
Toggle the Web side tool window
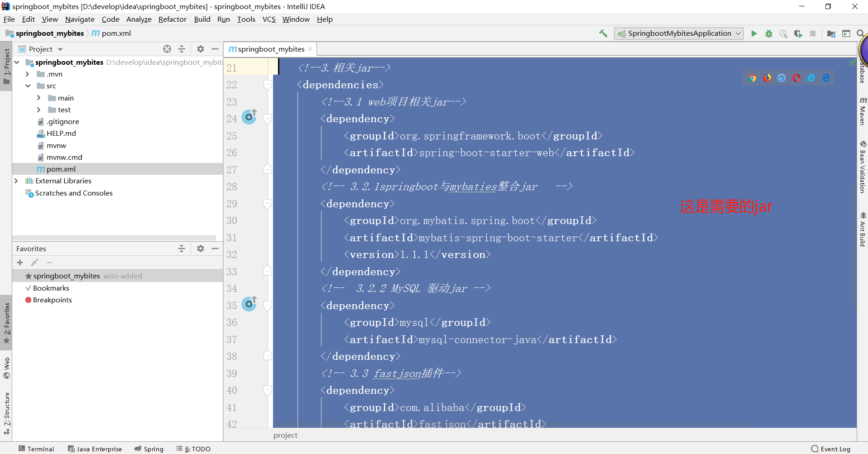coord(6,368)
